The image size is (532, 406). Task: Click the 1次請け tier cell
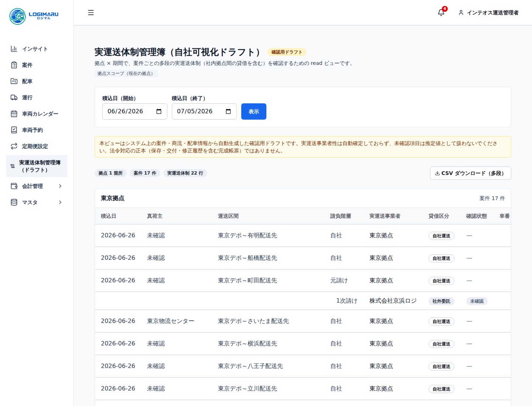[347, 301]
